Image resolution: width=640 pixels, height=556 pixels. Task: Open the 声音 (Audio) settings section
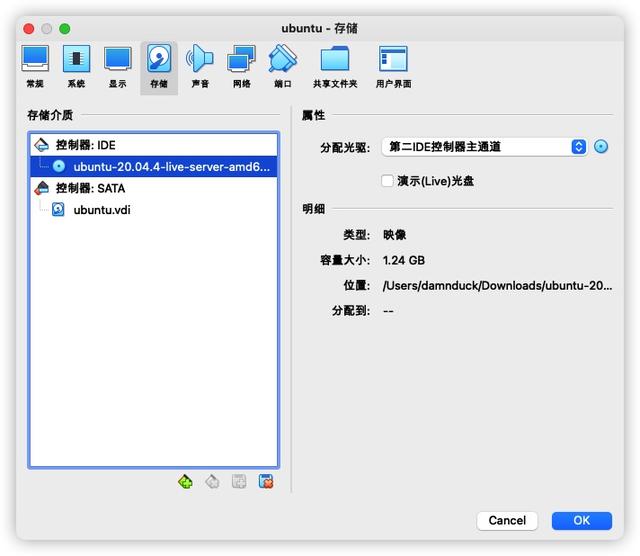coord(200,68)
